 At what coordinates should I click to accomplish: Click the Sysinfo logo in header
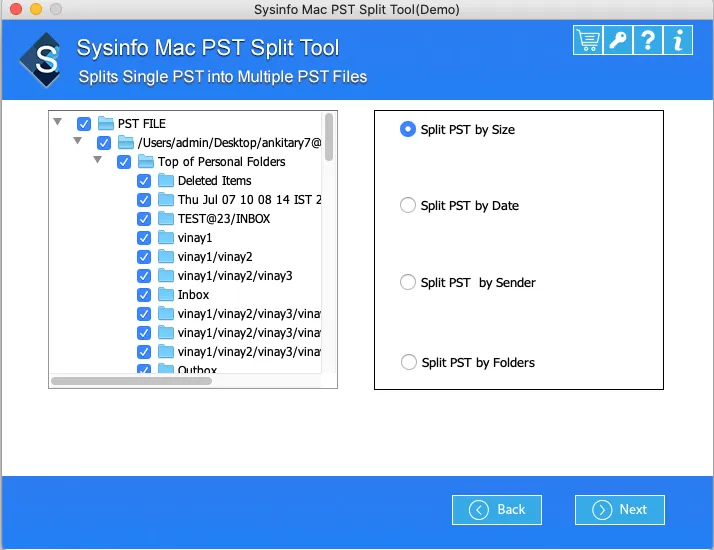pyautogui.click(x=40, y=60)
